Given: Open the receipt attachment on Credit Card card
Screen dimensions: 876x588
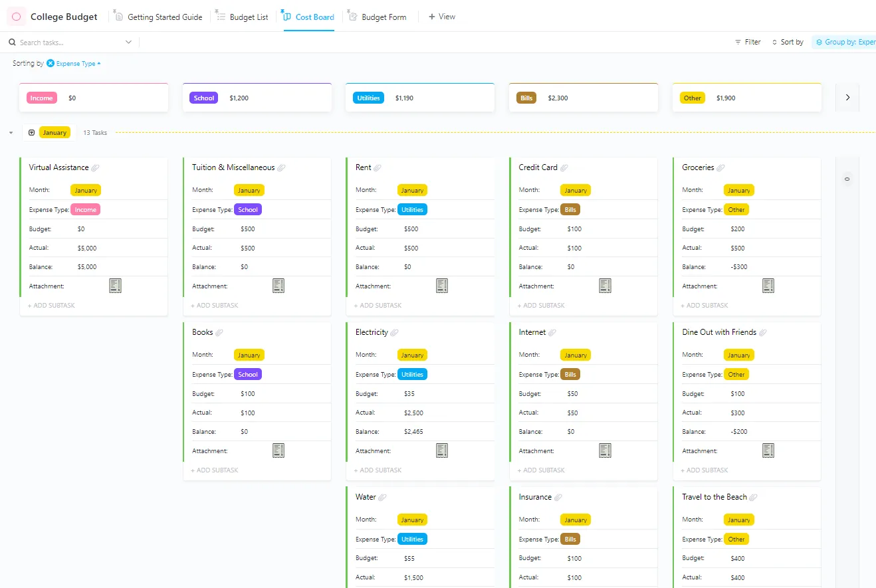Looking at the screenshot, I should pyautogui.click(x=605, y=286).
